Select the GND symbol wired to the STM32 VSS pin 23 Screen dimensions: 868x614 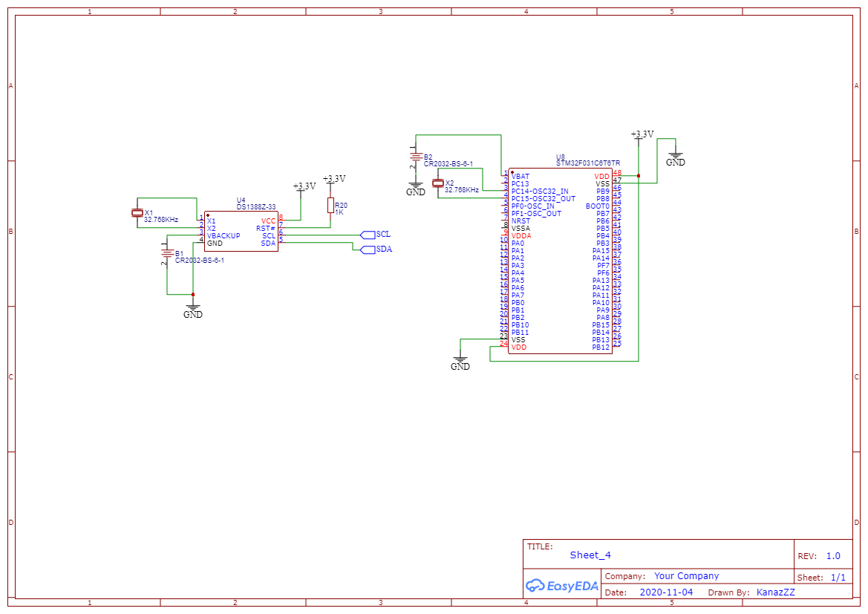460,362
